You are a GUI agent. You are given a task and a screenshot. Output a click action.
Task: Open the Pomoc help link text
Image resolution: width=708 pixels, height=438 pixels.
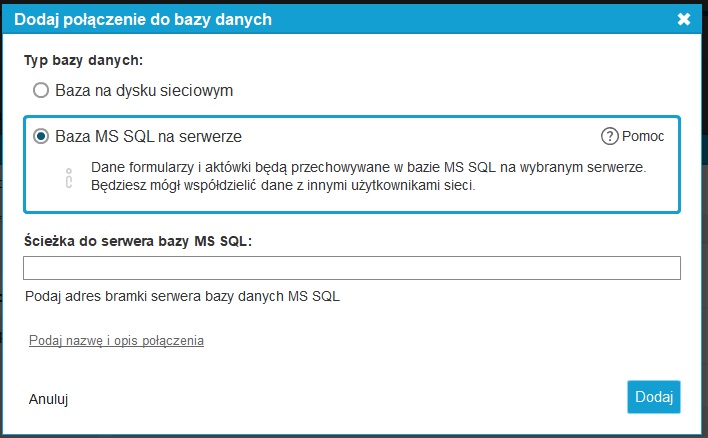point(643,136)
